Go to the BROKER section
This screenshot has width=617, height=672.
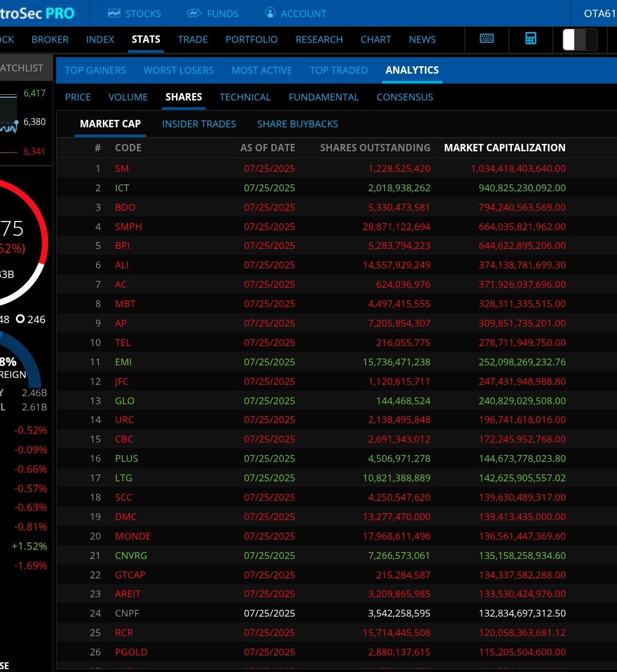[x=50, y=39]
